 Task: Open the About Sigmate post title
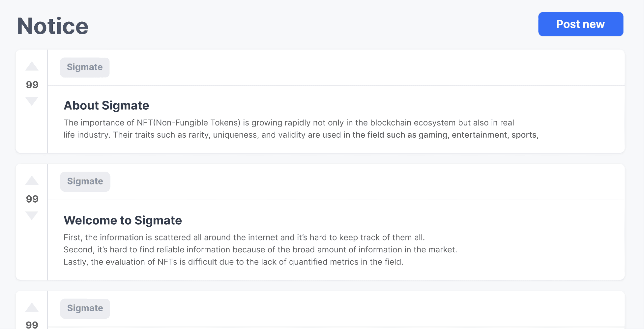106,105
